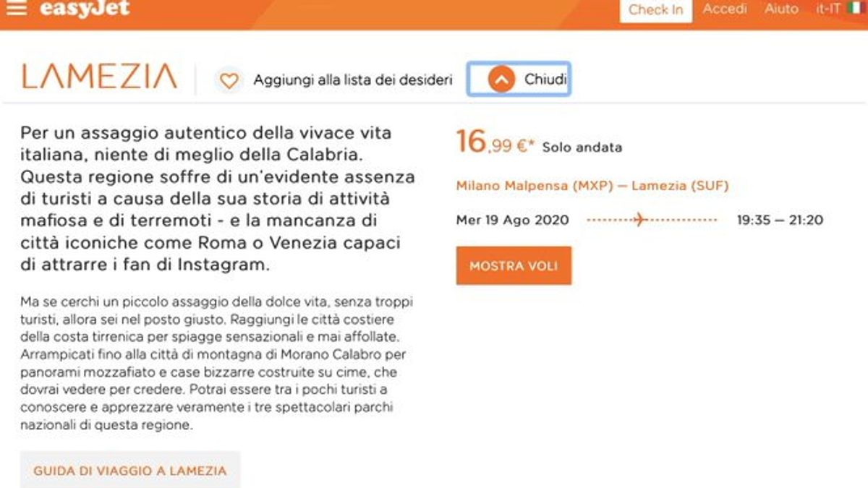Open the Check In tab
Image resolution: width=868 pixels, height=488 pixels.
pyautogui.click(x=655, y=10)
